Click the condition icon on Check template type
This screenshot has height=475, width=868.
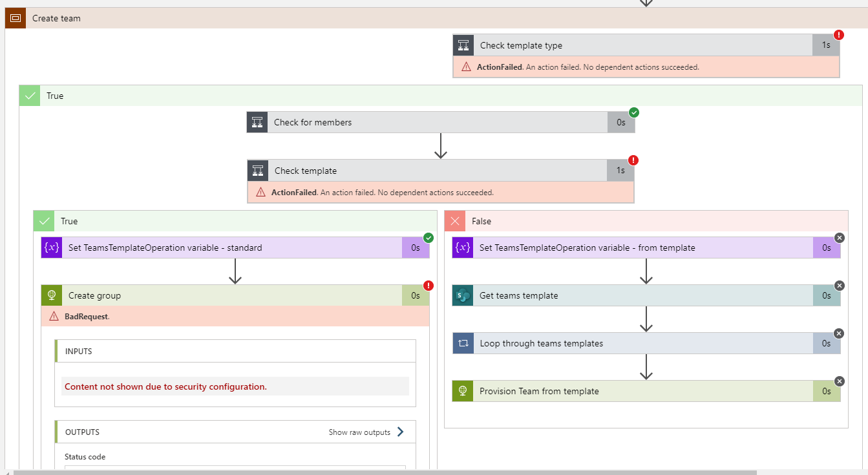pos(463,45)
